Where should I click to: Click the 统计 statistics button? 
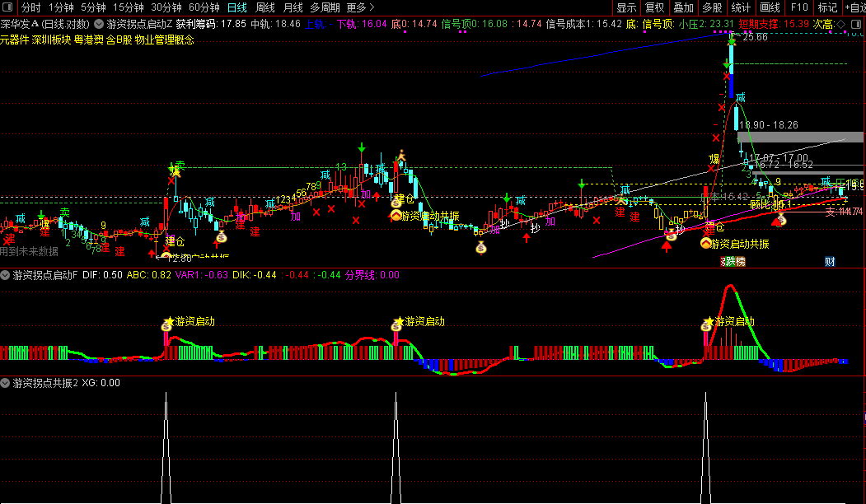click(x=742, y=7)
